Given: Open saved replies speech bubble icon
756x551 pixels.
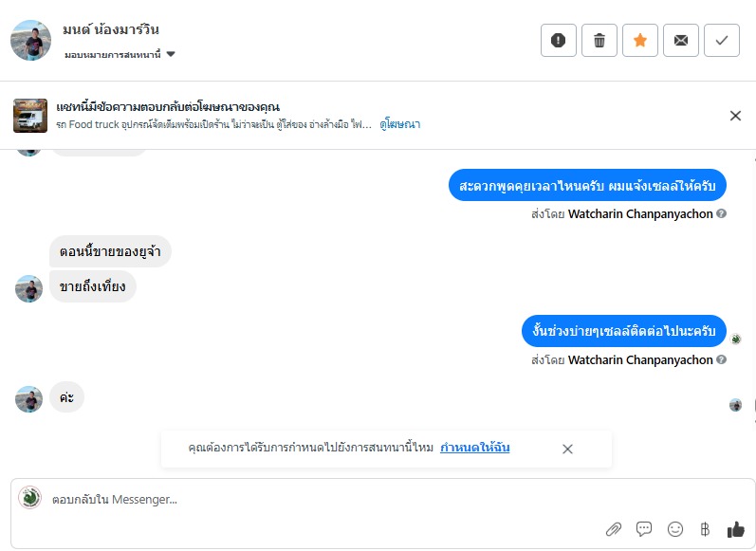Looking at the screenshot, I should [644, 529].
